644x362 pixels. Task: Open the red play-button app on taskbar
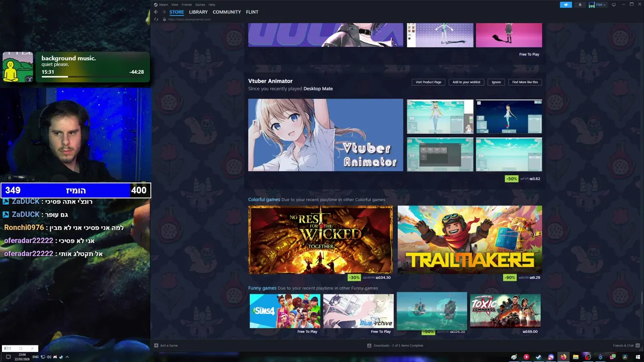(526, 357)
